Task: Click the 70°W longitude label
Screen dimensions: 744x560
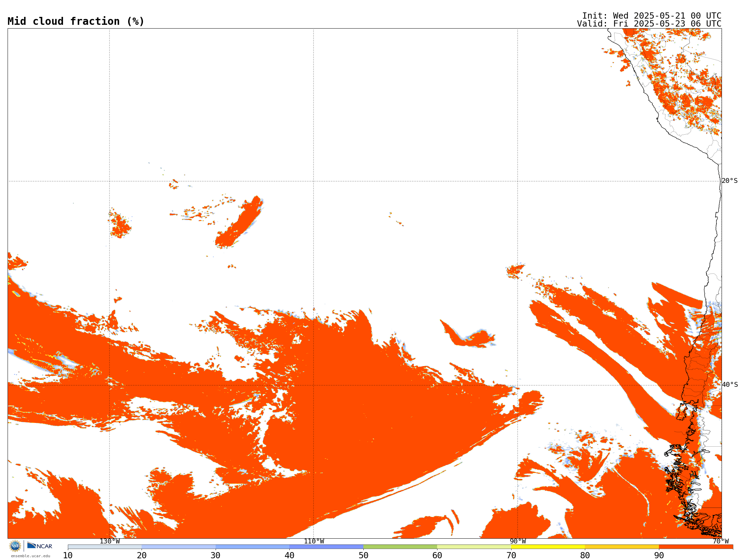Action: (x=721, y=541)
